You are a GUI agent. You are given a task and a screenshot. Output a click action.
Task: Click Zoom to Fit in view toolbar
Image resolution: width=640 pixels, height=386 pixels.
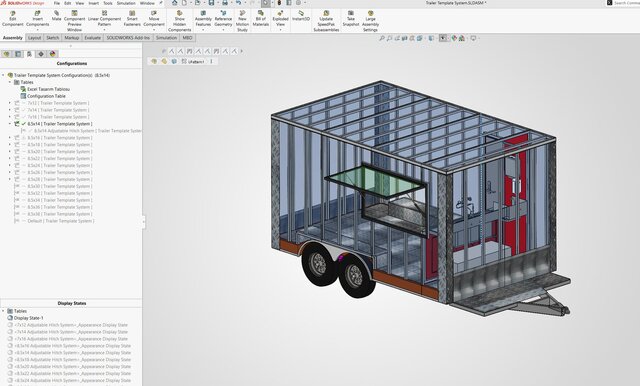point(382,38)
